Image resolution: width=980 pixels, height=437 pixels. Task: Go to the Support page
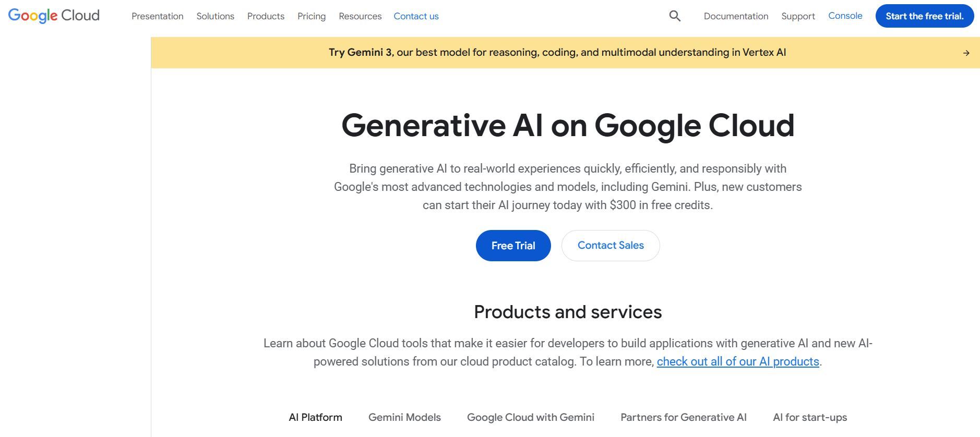pyautogui.click(x=798, y=16)
